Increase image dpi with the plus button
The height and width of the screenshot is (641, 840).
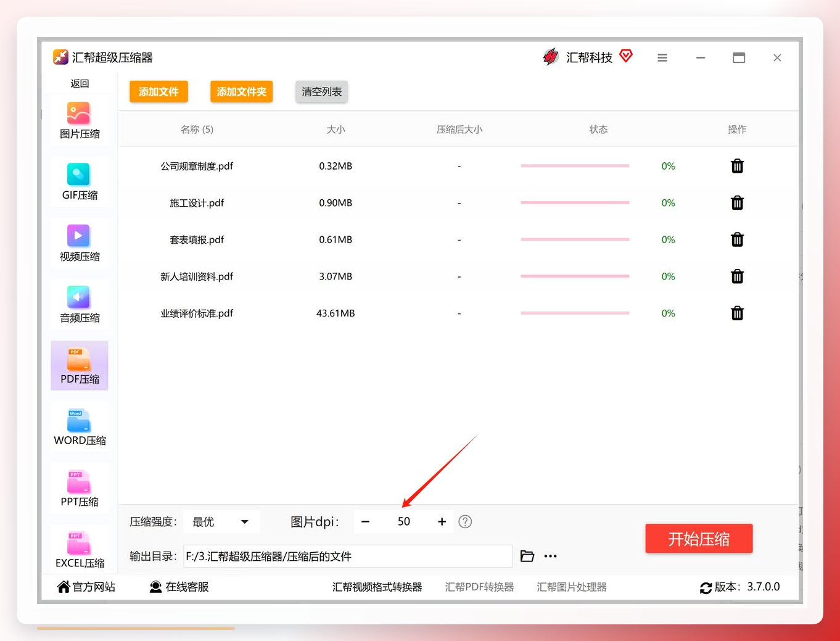point(442,521)
